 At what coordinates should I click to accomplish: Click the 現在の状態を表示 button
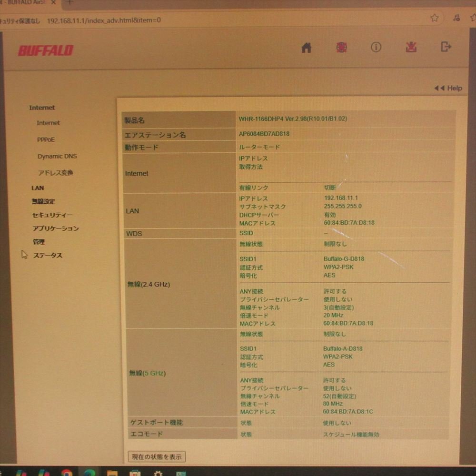(157, 456)
